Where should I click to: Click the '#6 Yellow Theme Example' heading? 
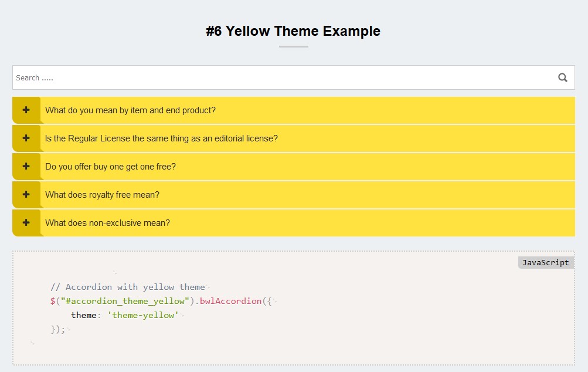[x=293, y=31]
